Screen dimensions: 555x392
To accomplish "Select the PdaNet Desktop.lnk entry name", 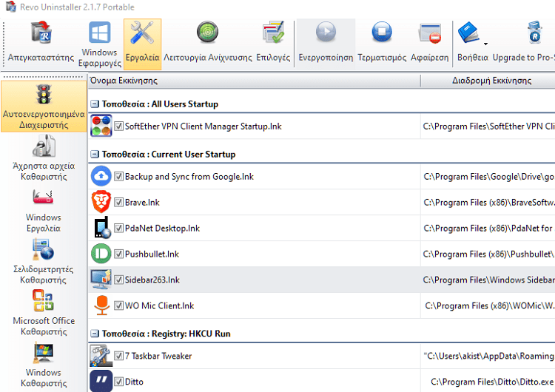I will point(162,228).
